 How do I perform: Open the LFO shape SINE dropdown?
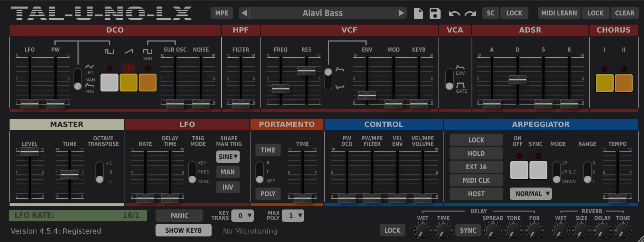point(228,157)
